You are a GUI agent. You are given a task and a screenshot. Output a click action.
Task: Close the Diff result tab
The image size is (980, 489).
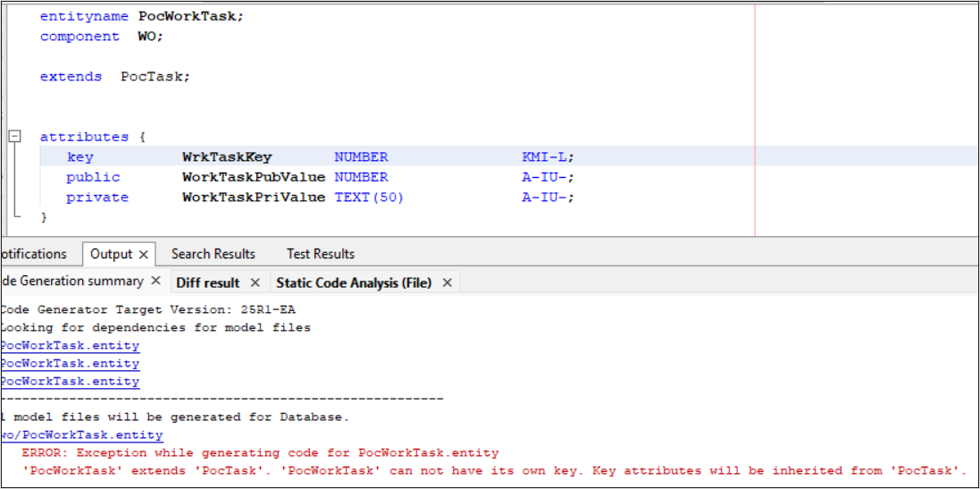pos(255,282)
